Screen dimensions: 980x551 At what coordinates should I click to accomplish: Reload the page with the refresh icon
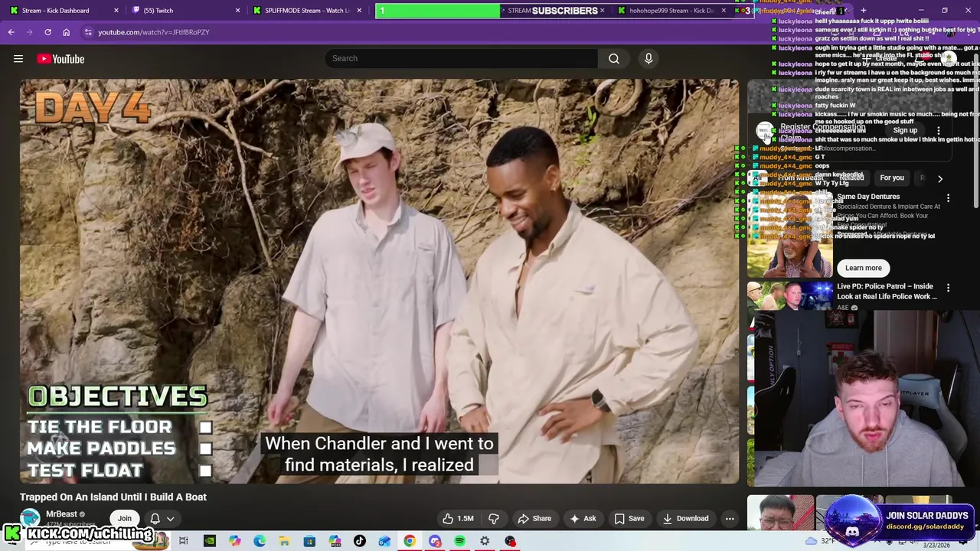point(47,32)
